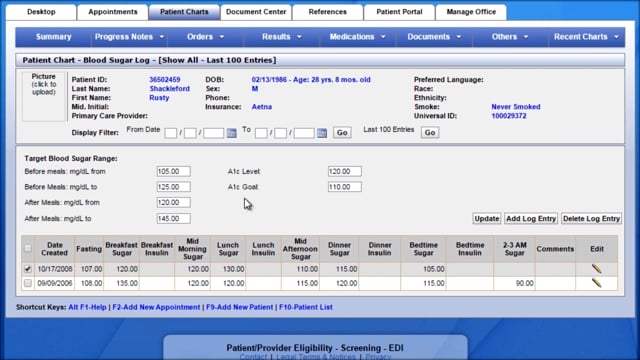Open the From Date calendar picker icon

click(x=231, y=133)
